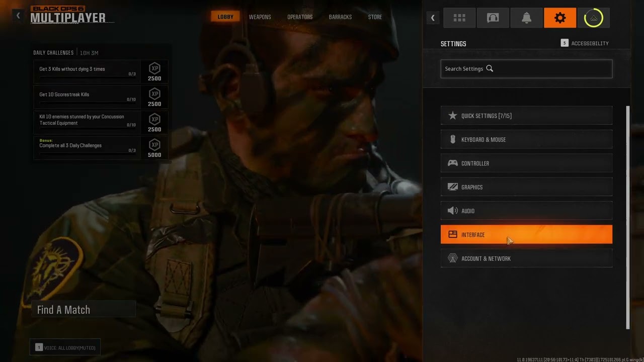Open the headset social icon
Image resolution: width=644 pixels, height=362 pixels.
tap(493, 18)
